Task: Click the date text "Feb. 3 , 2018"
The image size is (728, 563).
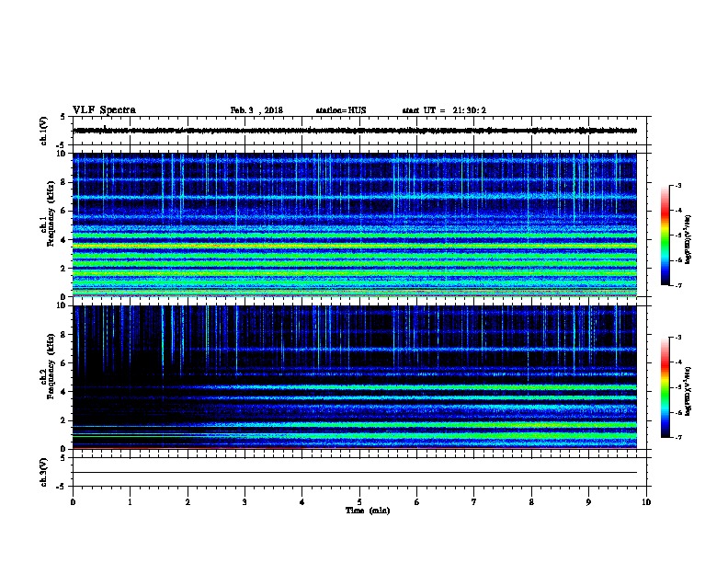Action: (x=256, y=110)
